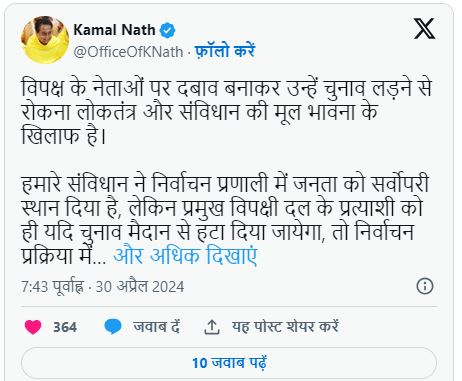462x381 pixels.
Task: Like the post with heart icon
Action: click(33, 327)
